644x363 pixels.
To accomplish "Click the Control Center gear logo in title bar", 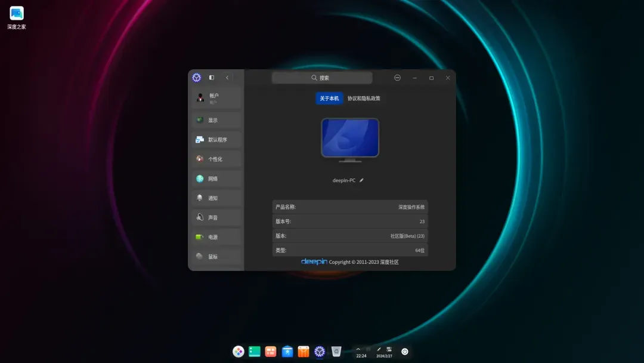I will tap(197, 78).
